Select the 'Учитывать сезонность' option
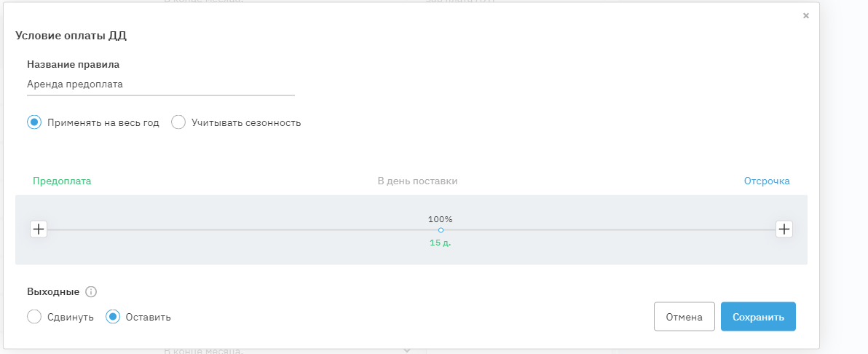The width and height of the screenshot is (868, 354). [x=178, y=122]
